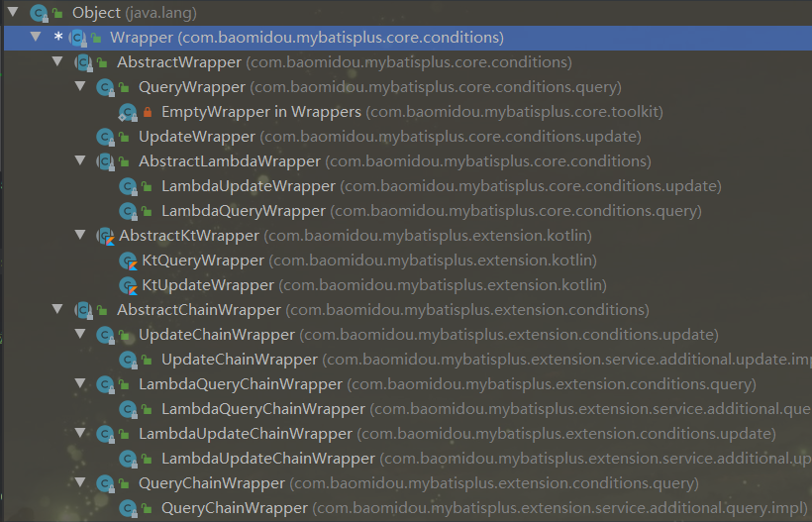Click the Kotlin class icon beside KtQueryWrapper
Screen dimensions: 812x522
coord(128,261)
